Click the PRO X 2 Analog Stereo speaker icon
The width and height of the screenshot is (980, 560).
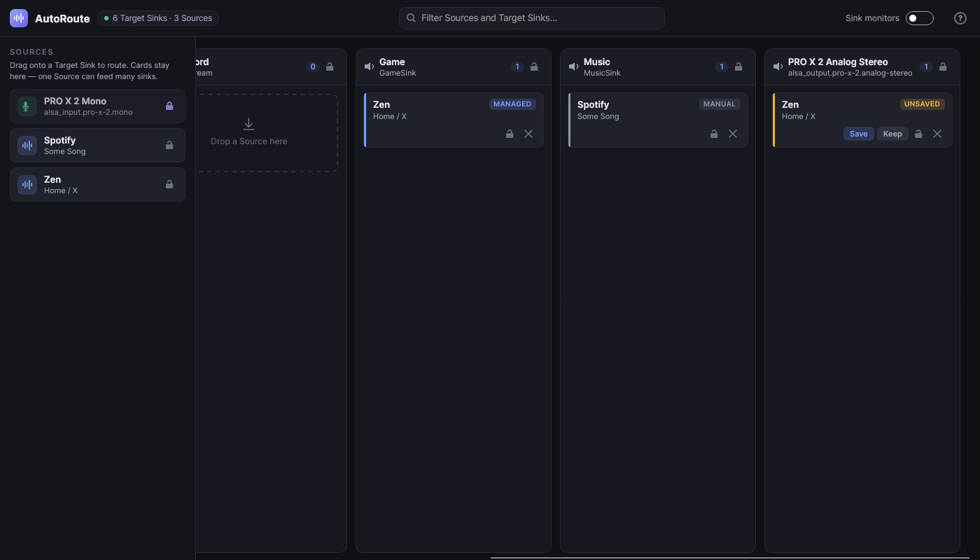(778, 67)
